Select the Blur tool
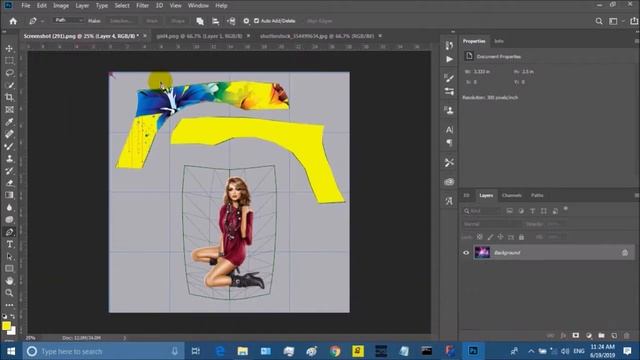This screenshot has width=640, height=360. 9,207
